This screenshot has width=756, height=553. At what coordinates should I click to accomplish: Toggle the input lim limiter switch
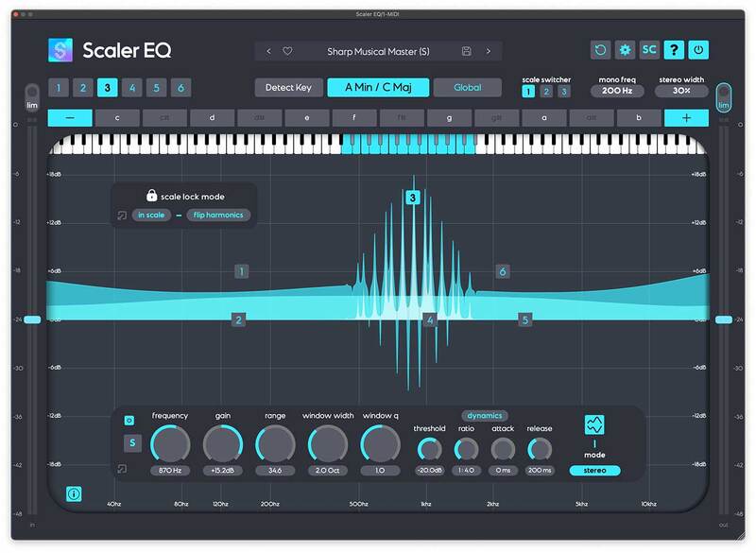tap(31, 99)
